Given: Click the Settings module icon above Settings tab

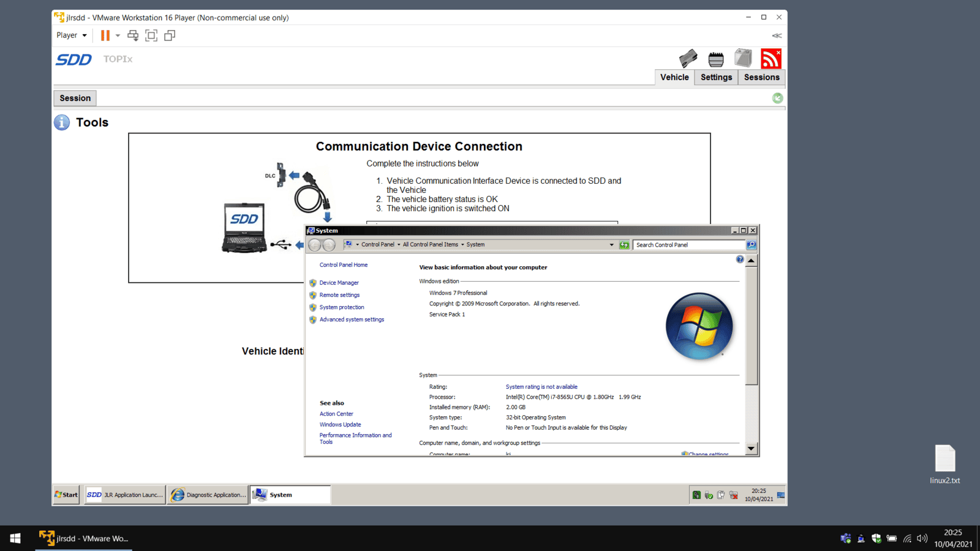Looking at the screenshot, I should click(715, 59).
